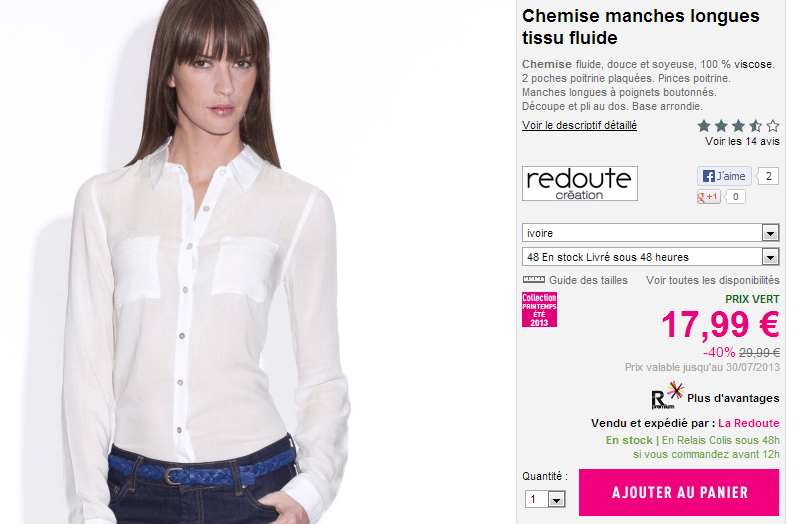
Task: Click the ruler icon beside Guide des tailles
Action: pyautogui.click(x=533, y=280)
